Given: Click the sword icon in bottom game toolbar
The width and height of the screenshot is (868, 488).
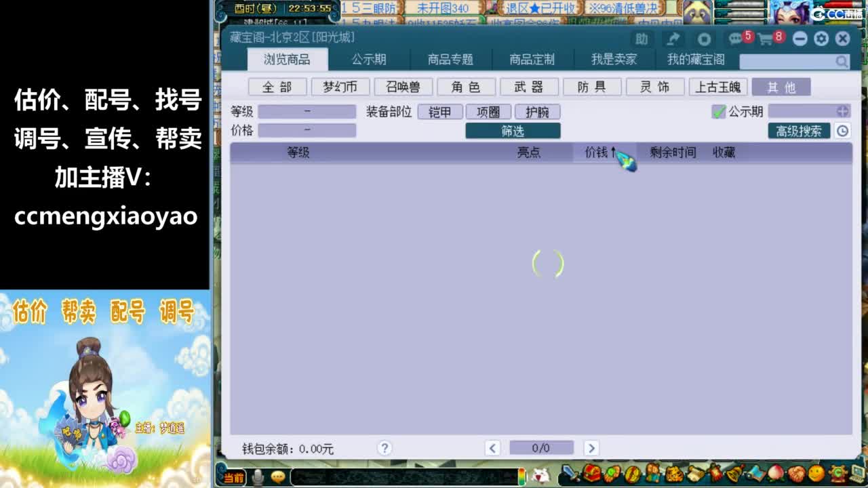Looking at the screenshot, I should 571,473.
